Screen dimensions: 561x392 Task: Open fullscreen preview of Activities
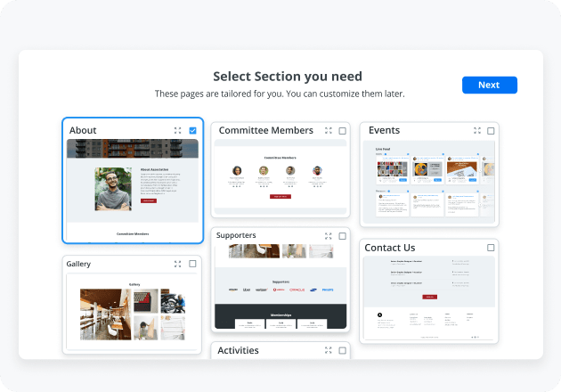click(x=328, y=350)
